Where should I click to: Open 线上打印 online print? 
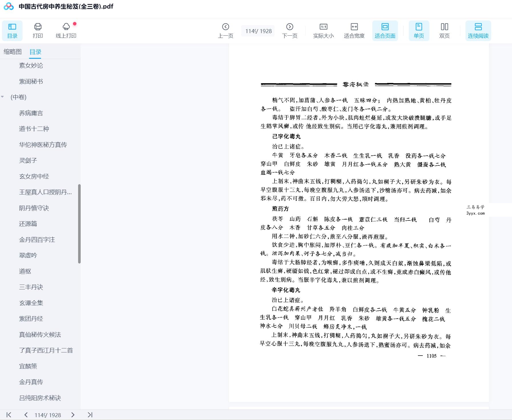tap(66, 31)
